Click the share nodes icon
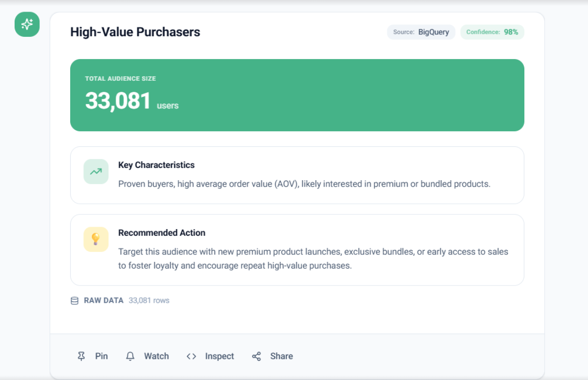The height and width of the screenshot is (380, 588). point(257,356)
